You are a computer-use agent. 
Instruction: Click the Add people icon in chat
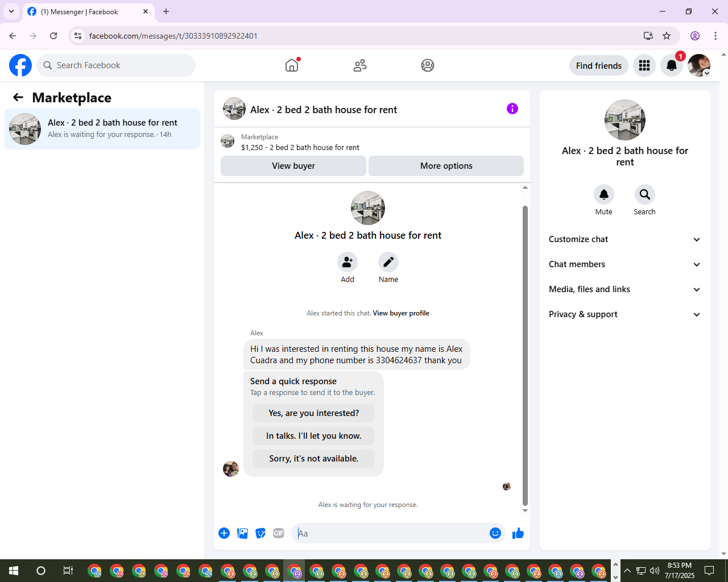coord(348,262)
